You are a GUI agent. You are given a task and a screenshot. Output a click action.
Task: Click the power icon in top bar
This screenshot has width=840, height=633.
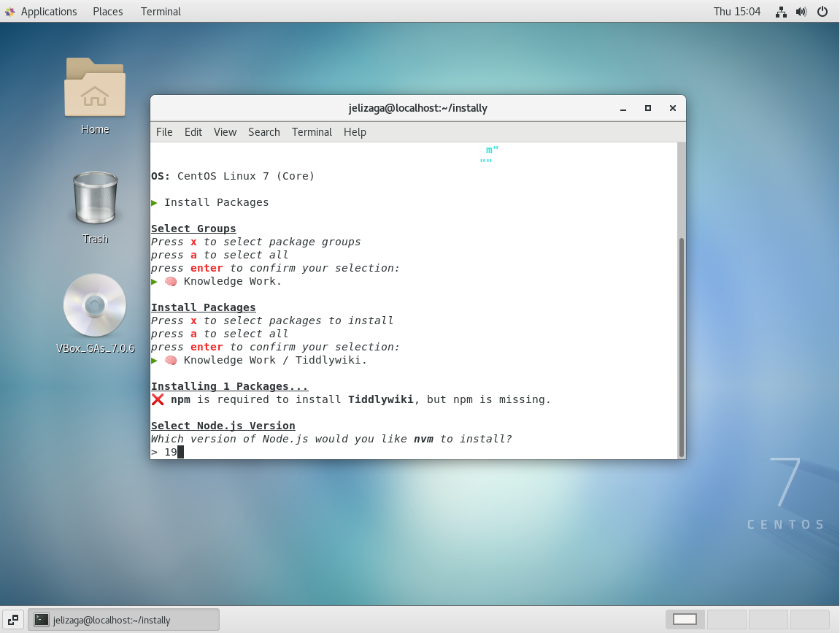coord(822,12)
